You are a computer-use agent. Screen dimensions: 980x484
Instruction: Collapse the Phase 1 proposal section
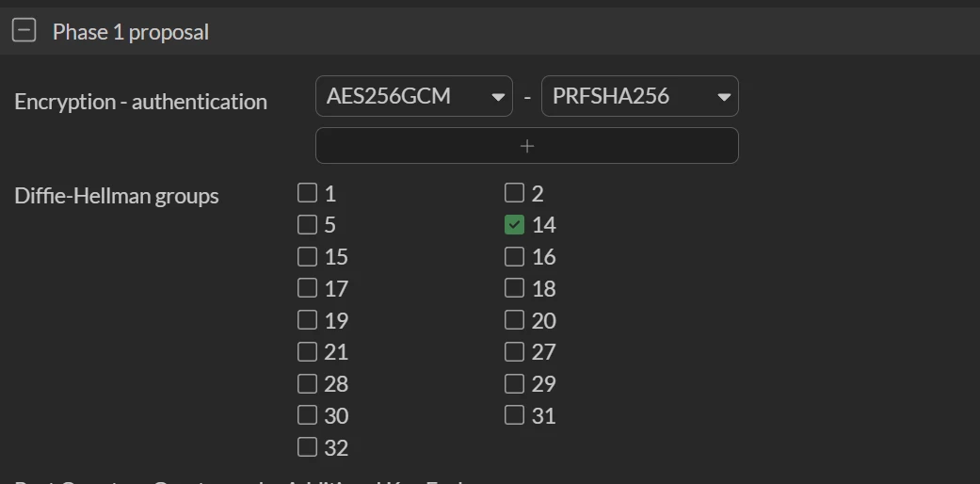(x=24, y=31)
